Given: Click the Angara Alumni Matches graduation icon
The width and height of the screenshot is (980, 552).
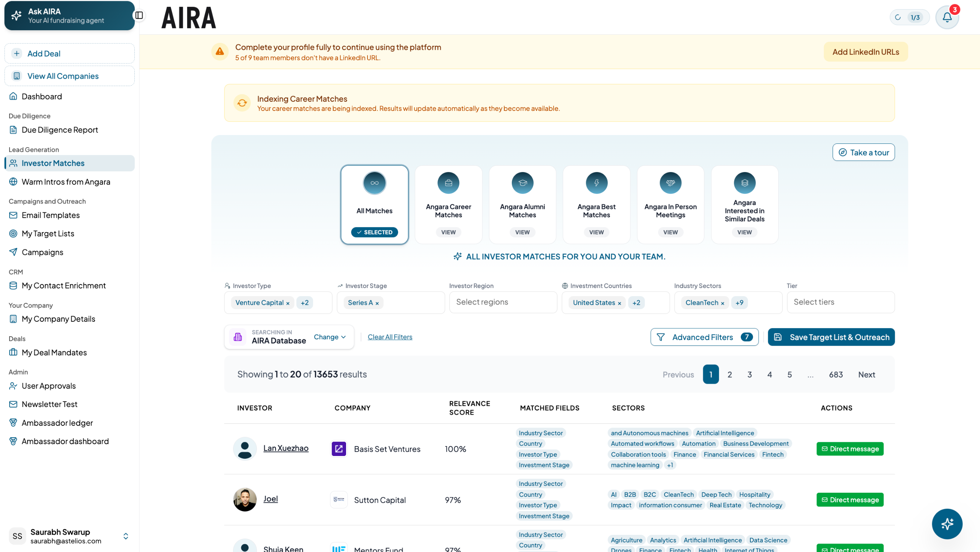Looking at the screenshot, I should pos(523,183).
